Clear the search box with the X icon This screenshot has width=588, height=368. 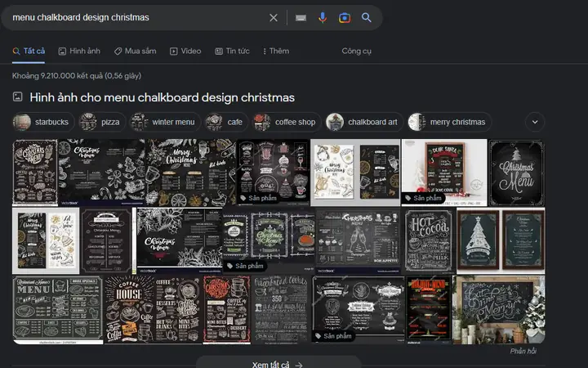click(274, 17)
